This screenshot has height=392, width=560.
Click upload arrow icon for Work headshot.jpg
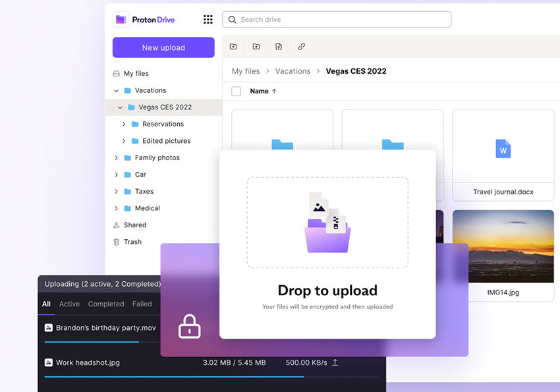pyautogui.click(x=335, y=362)
